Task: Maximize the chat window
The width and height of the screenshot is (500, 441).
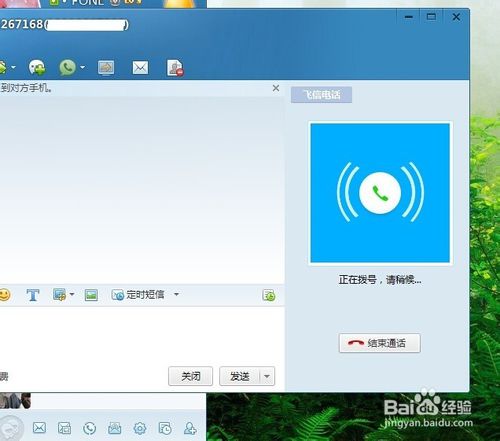Action: pyautogui.click(x=432, y=17)
